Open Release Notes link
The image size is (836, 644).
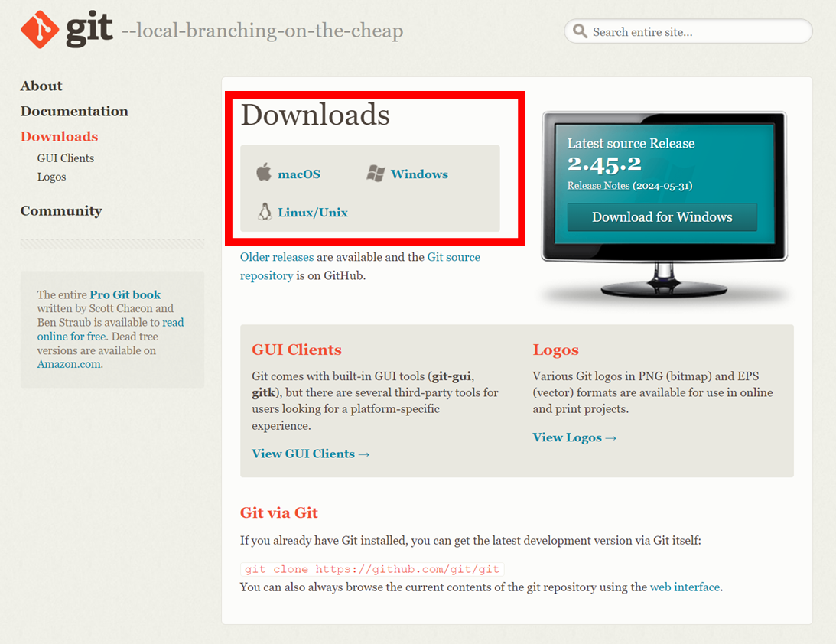click(x=598, y=186)
